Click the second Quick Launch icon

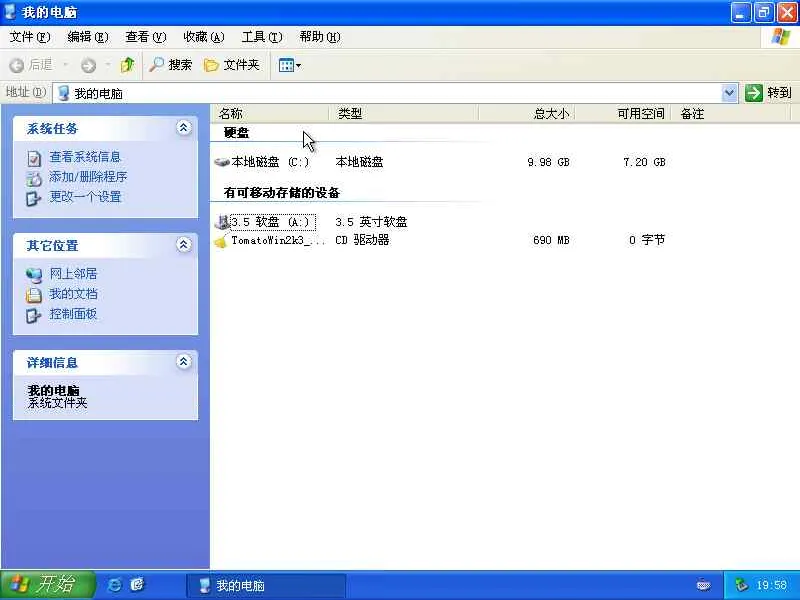pyautogui.click(x=137, y=585)
